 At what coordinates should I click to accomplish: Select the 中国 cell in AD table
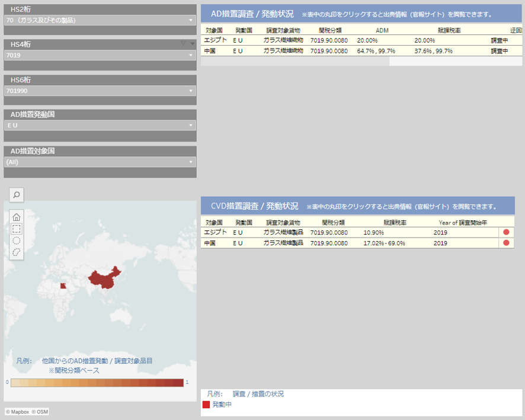coord(210,51)
